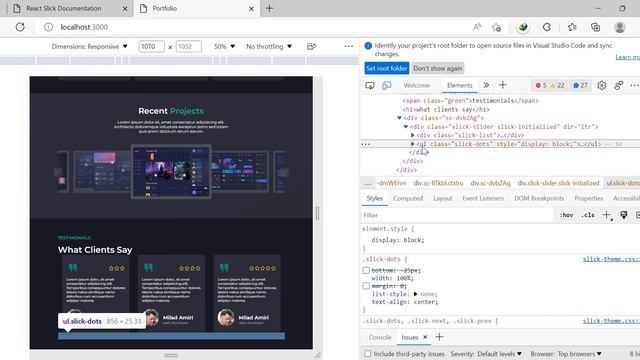The width and height of the screenshot is (640, 360).
Task: Expand the list-style shorthand property
Action: click(416, 294)
